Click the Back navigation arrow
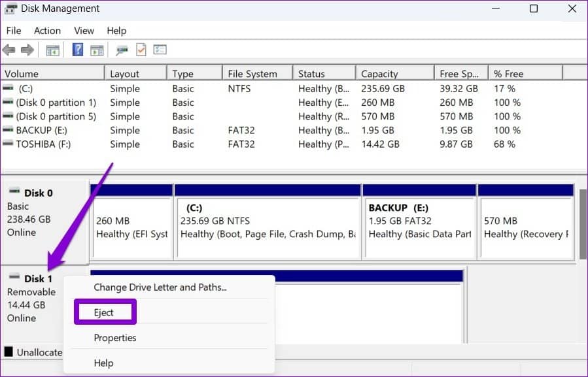 point(9,50)
